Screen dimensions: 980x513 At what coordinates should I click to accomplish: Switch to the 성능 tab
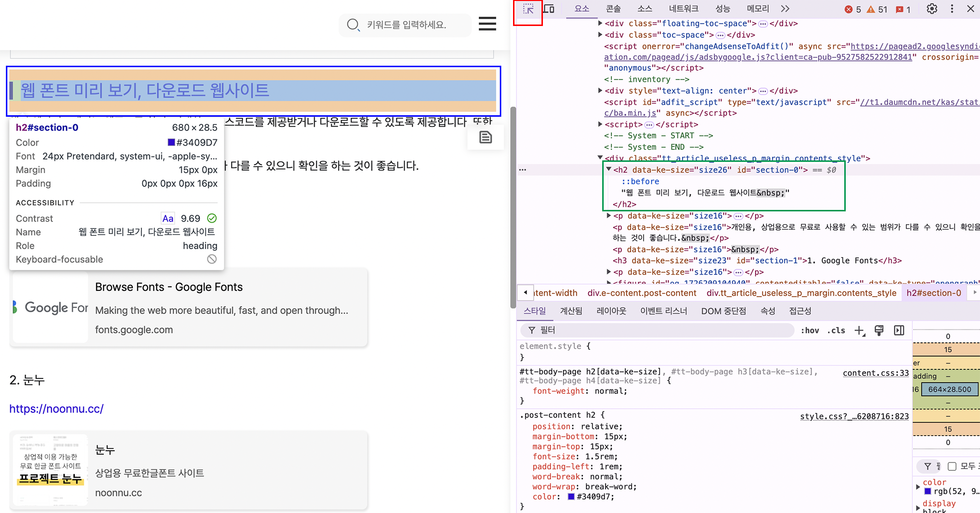coord(723,9)
